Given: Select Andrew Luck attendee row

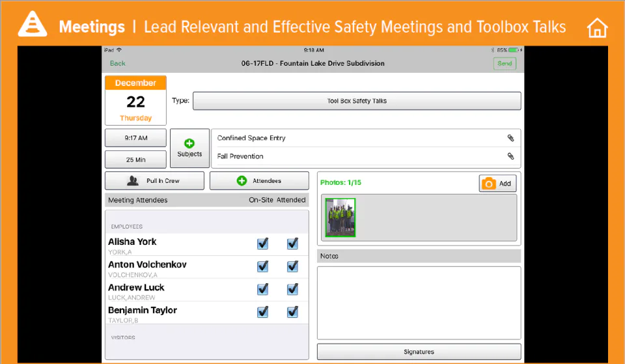Looking at the screenshot, I should (206, 290).
